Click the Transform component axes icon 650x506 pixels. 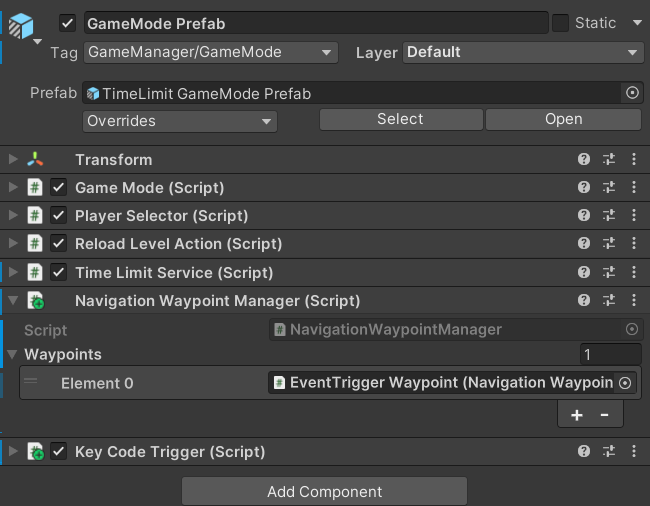tap(35, 159)
